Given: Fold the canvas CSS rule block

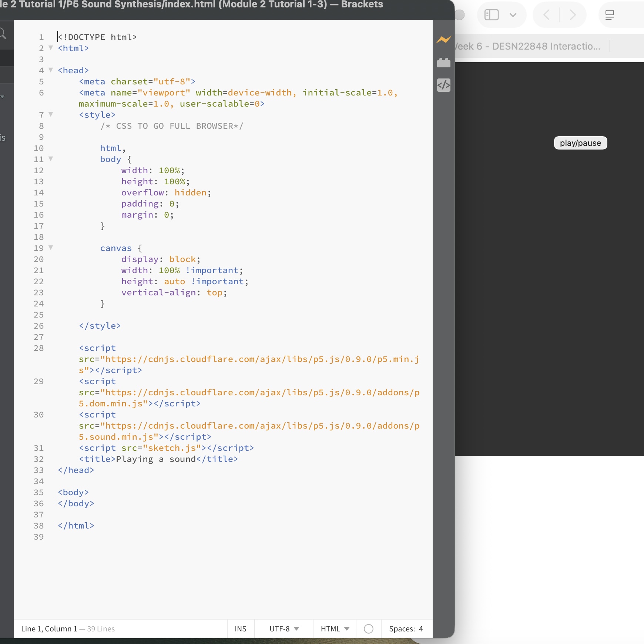Looking at the screenshot, I should pos(51,248).
